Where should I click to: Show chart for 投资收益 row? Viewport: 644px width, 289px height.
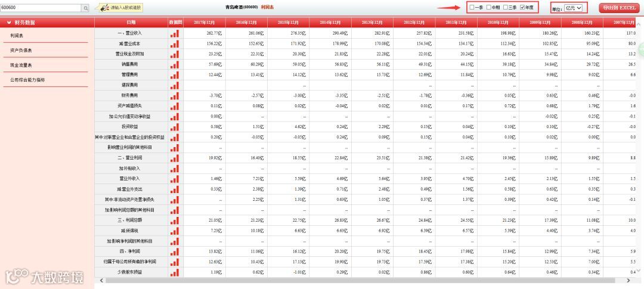pyautogui.click(x=175, y=127)
